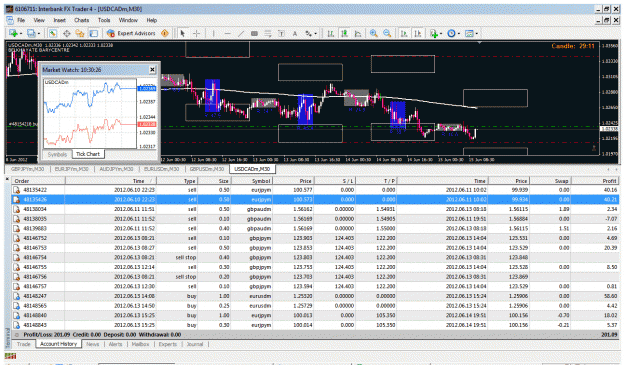Open the Navigator panel with star-folder icon
This screenshot has height=365, width=625.
(x=80, y=33)
